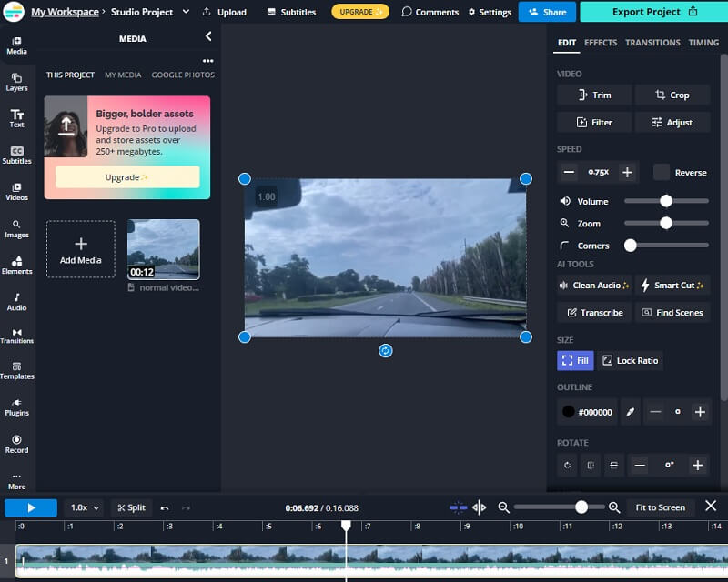Viewport: 728px width, 582px height.
Task: Click the Record icon in sidebar
Action: point(16,443)
